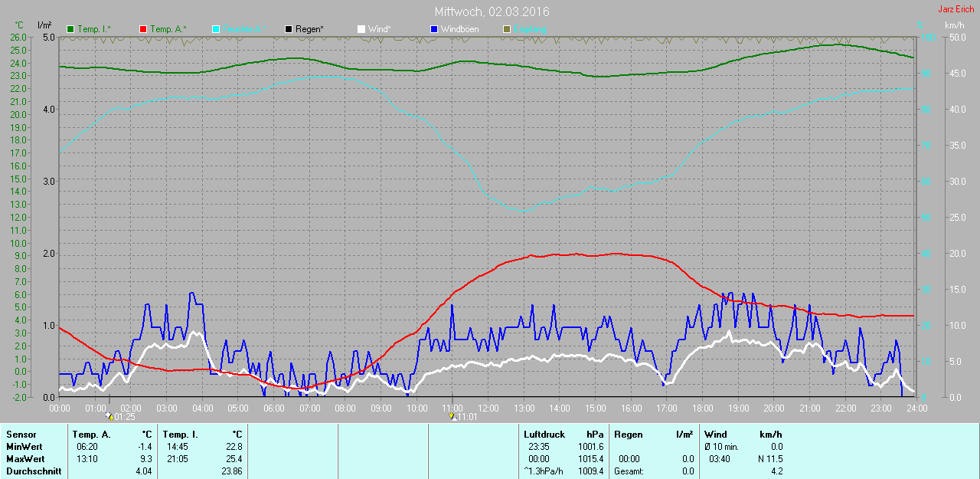The height and width of the screenshot is (479, 980).
Task: Click the outdoor minimum value '-1.4'
Action: coord(145,447)
